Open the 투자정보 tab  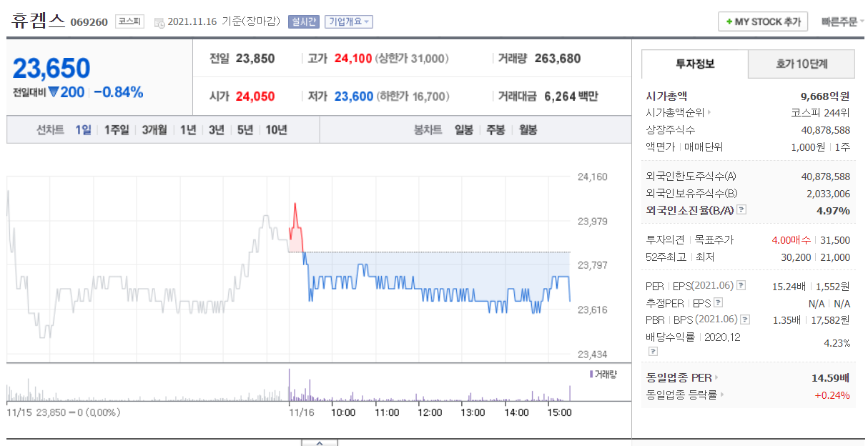click(x=695, y=64)
